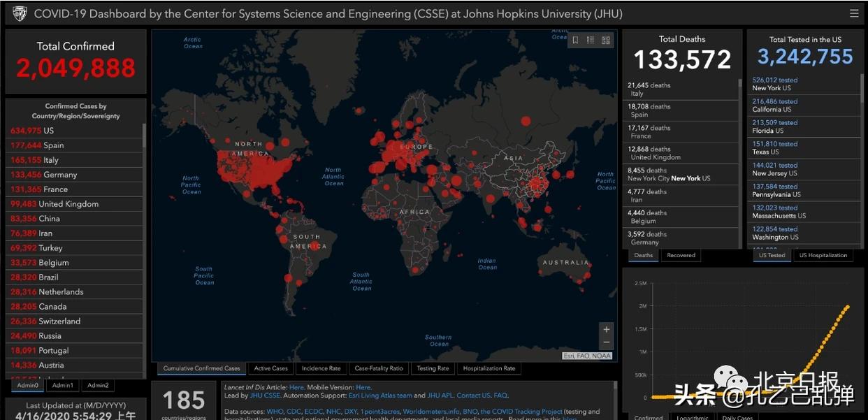Open the hamburger menu at top right
Screen dimensions: 868x420
(x=854, y=13)
